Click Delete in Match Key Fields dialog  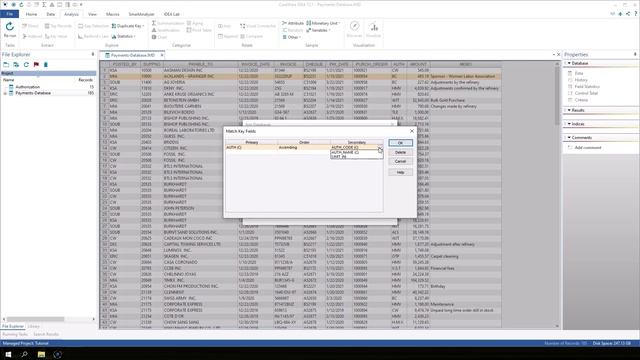pyautogui.click(x=400, y=152)
